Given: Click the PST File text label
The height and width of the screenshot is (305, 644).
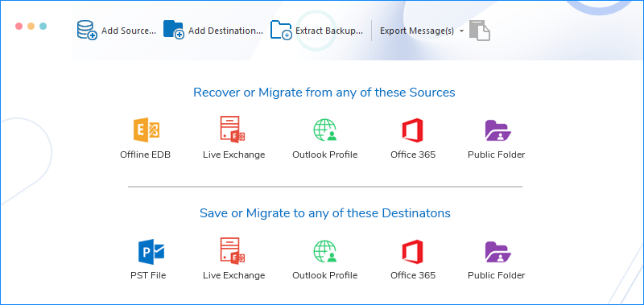Looking at the screenshot, I should tap(148, 275).
